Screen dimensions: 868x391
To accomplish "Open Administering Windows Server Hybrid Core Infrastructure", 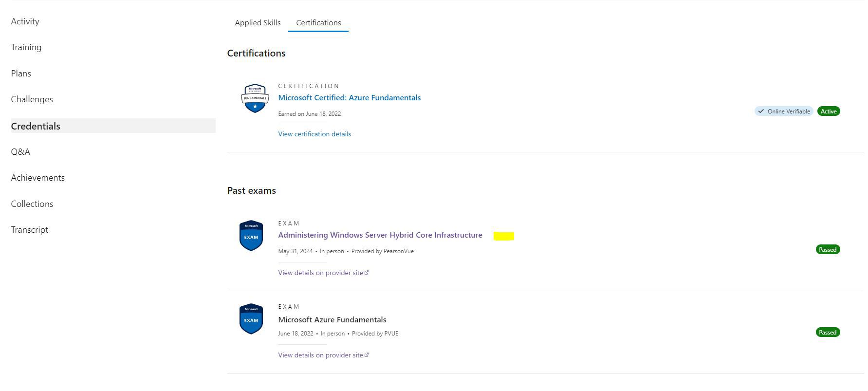I will [380, 235].
